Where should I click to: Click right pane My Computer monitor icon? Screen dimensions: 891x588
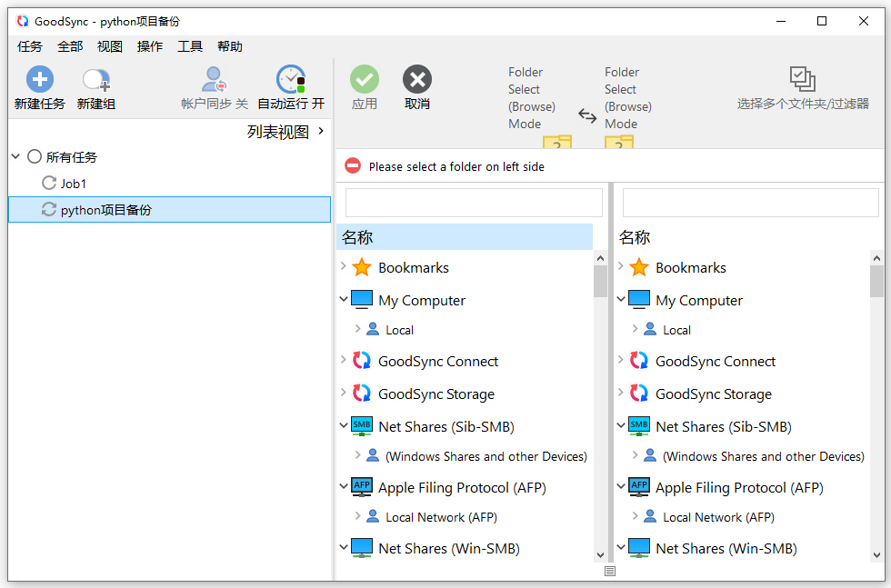(639, 299)
